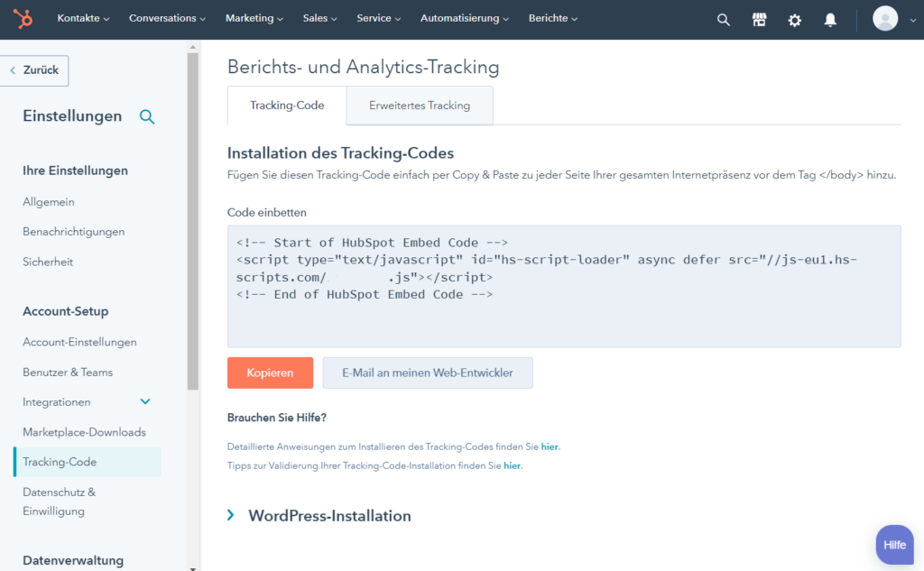Open Sicherheit settings in sidebar
Screen dimensions: 924x571
[48, 262]
